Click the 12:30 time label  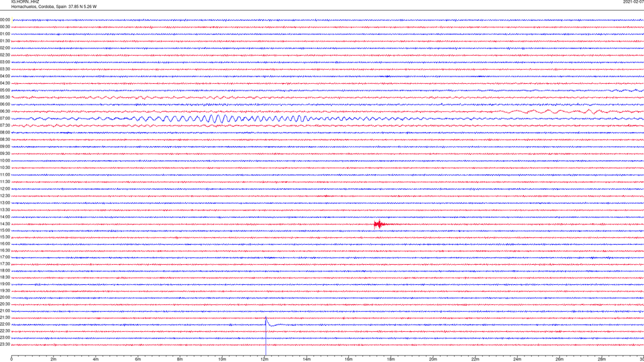point(5,196)
